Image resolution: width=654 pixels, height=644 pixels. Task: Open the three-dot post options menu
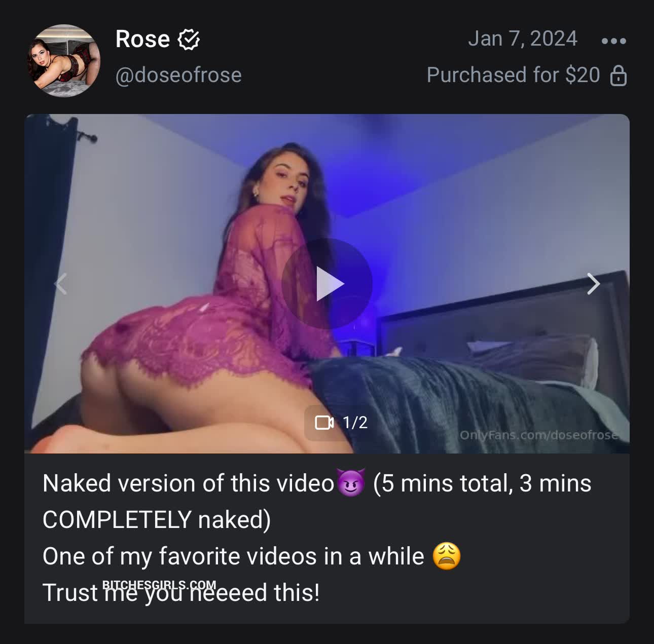[x=613, y=41]
